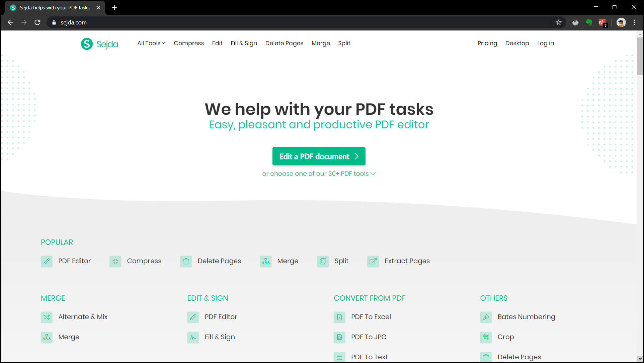
Task: Open the Chrome three-dot menu
Action: point(634,22)
